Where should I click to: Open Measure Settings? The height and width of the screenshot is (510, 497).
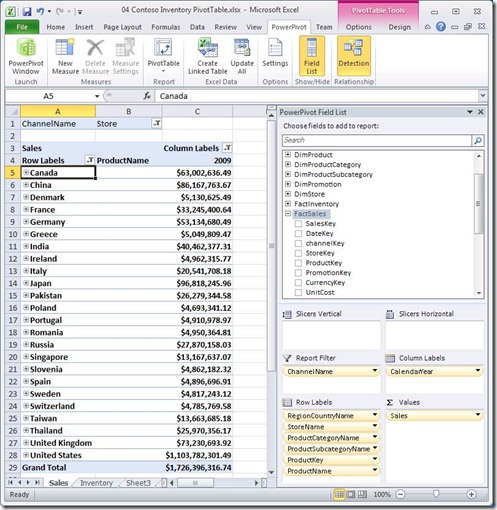point(125,56)
